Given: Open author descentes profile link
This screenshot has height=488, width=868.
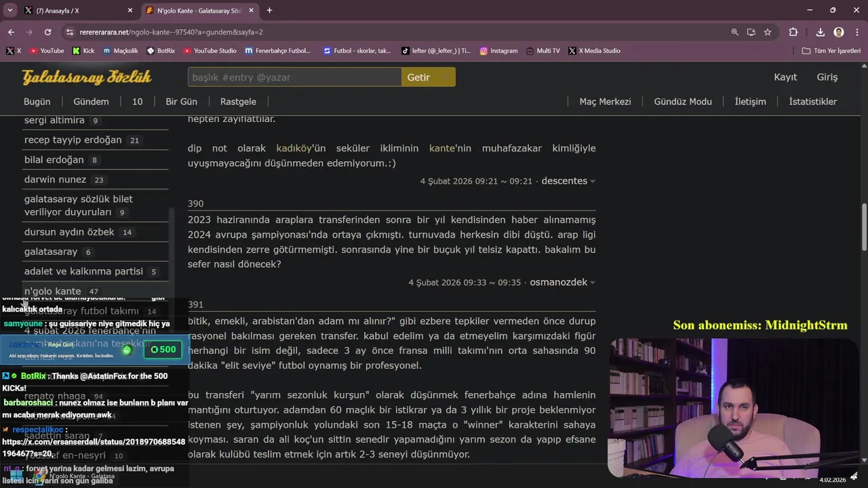Looking at the screenshot, I should tap(564, 181).
